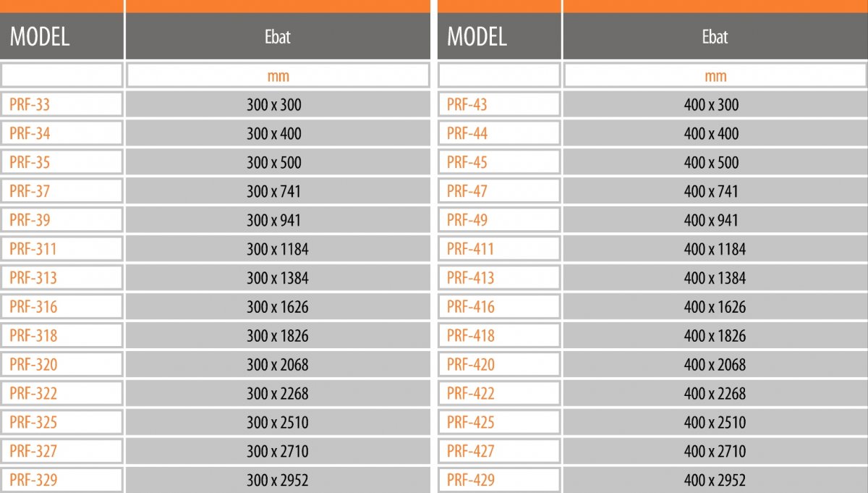Click the PRF-416 model name
The height and width of the screenshot is (493, 868).
(x=471, y=307)
